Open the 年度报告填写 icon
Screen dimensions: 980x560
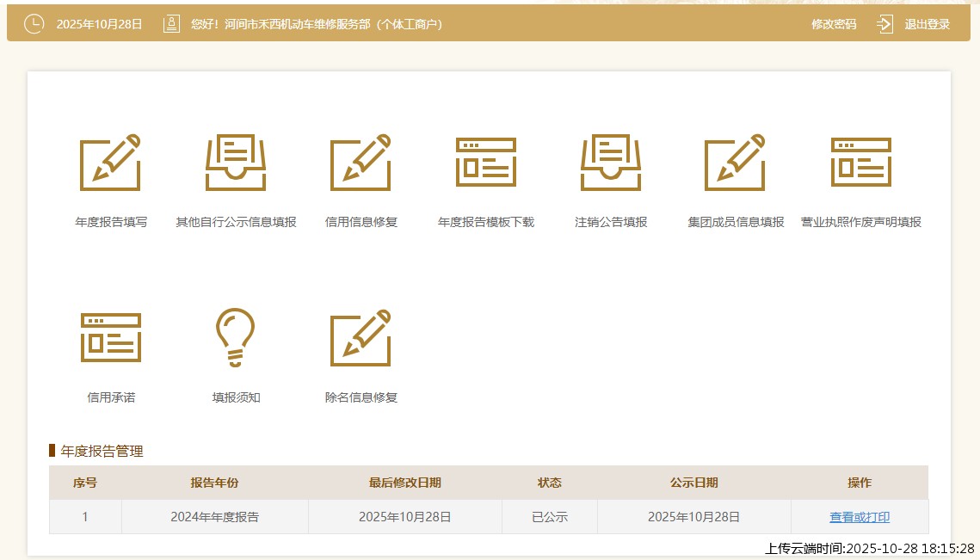(110, 163)
